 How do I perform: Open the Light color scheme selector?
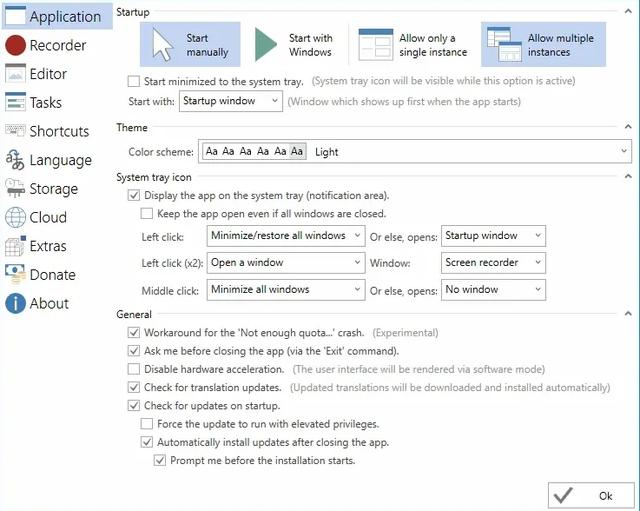click(415, 151)
